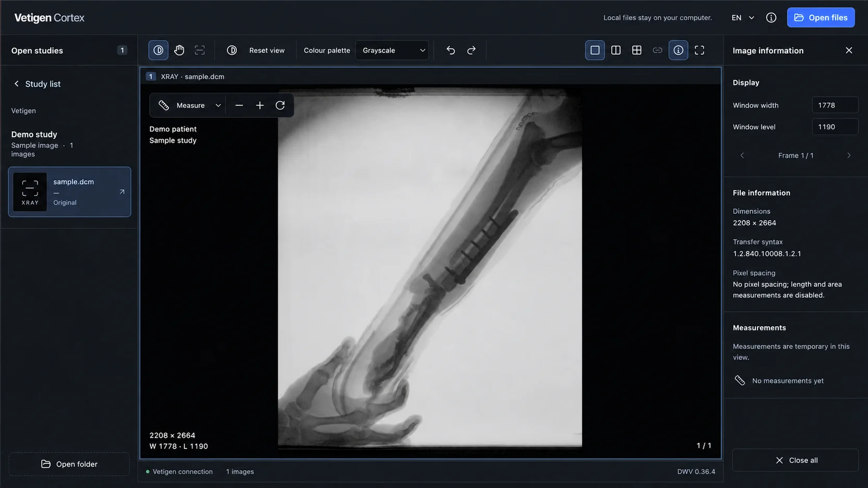This screenshot has height=488, width=868.
Task: Zoom out with the minus button
Action: (239, 105)
